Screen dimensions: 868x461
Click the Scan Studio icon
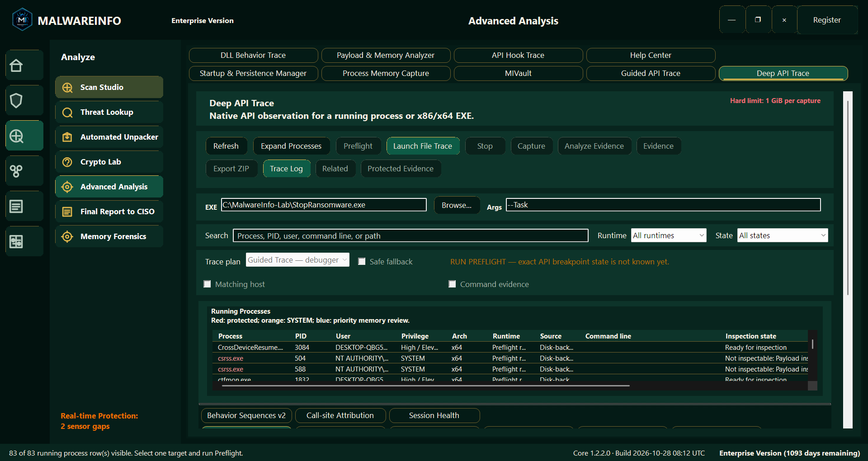click(67, 88)
